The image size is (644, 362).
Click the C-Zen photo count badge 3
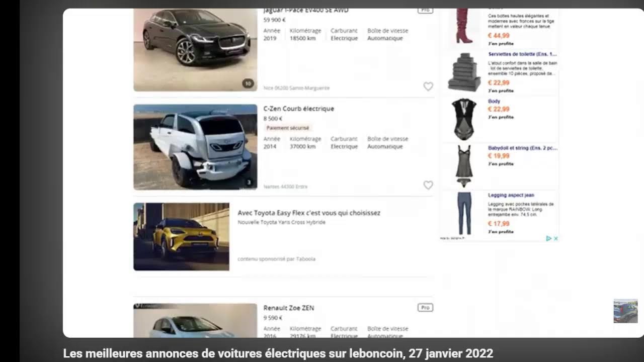(248, 183)
